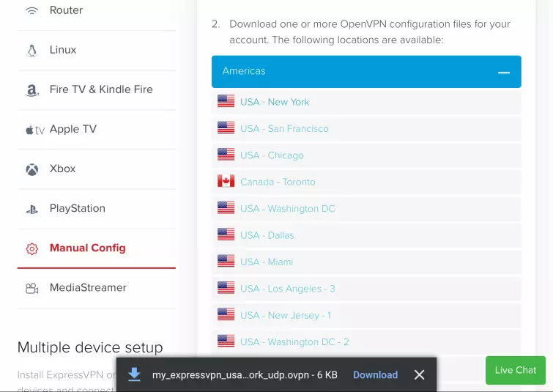Click the US flag beside USA - San Francisco
The height and width of the screenshot is (392, 553).
coord(226,127)
